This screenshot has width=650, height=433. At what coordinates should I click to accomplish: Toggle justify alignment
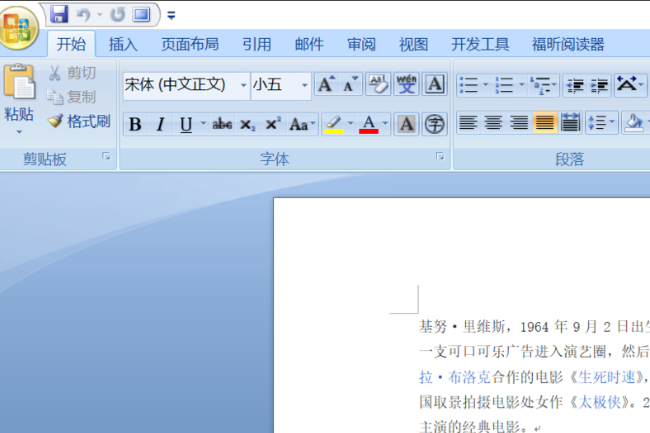(544, 123)
